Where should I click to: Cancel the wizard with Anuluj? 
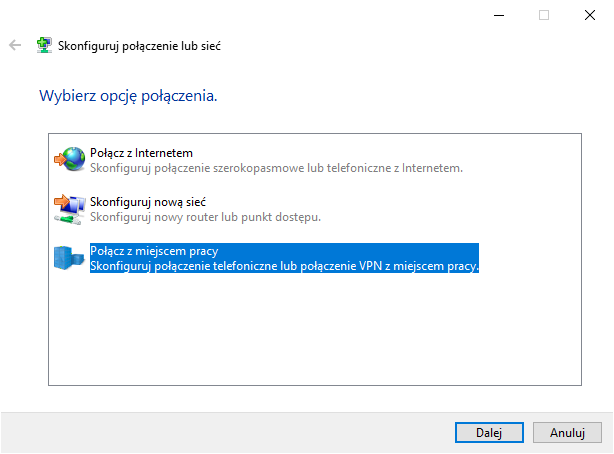pos(567,432)
